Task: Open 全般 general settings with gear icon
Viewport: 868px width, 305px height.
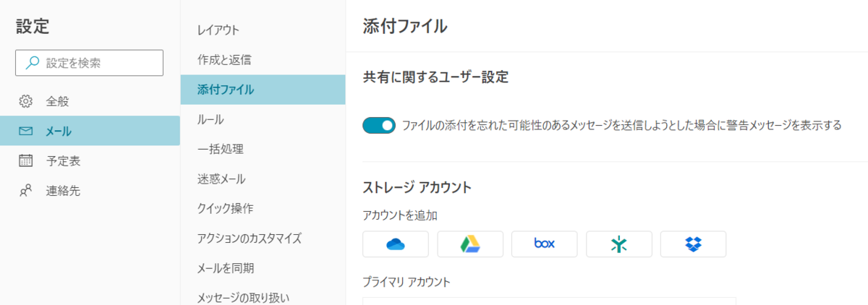Action: pos(90,101)
